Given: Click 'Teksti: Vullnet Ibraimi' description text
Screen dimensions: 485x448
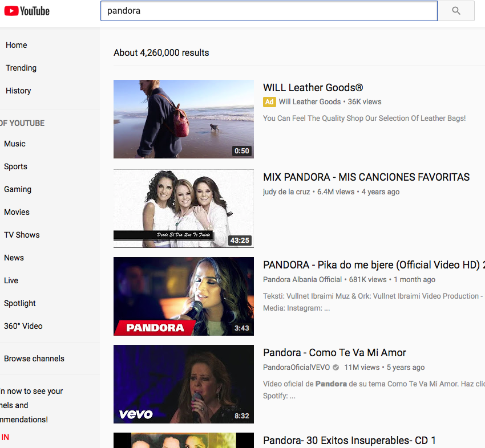Looking at the screenshot, I should (373, 302).
